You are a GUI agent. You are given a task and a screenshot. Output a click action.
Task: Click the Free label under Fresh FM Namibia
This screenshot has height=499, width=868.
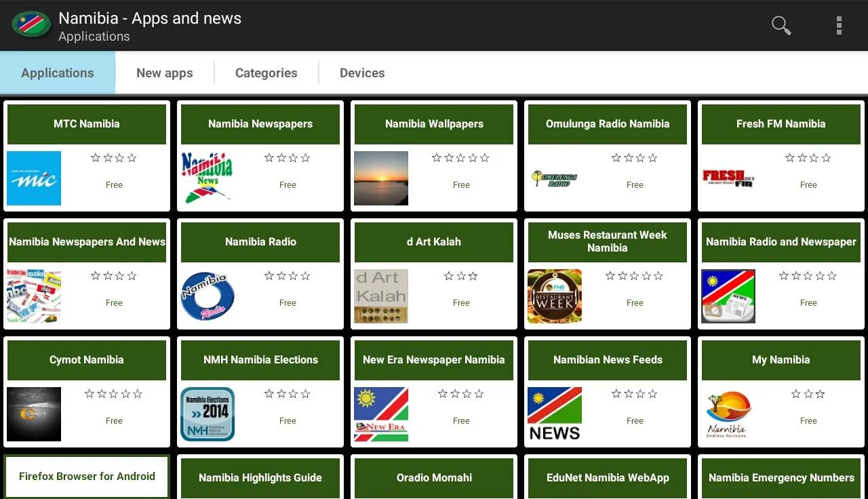[x=808, y=184]
